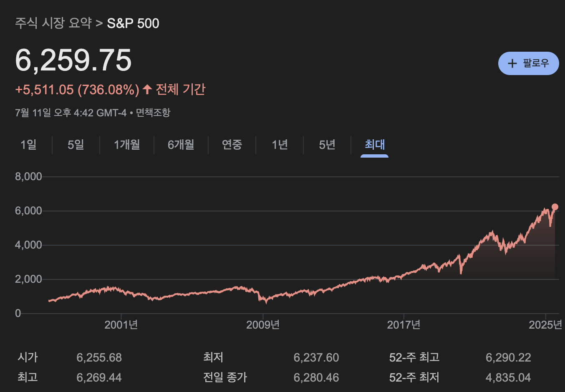Click the plus icon in 팔로우 button
The width and height of the screenshot is (565, 392).
coord(512,63)
